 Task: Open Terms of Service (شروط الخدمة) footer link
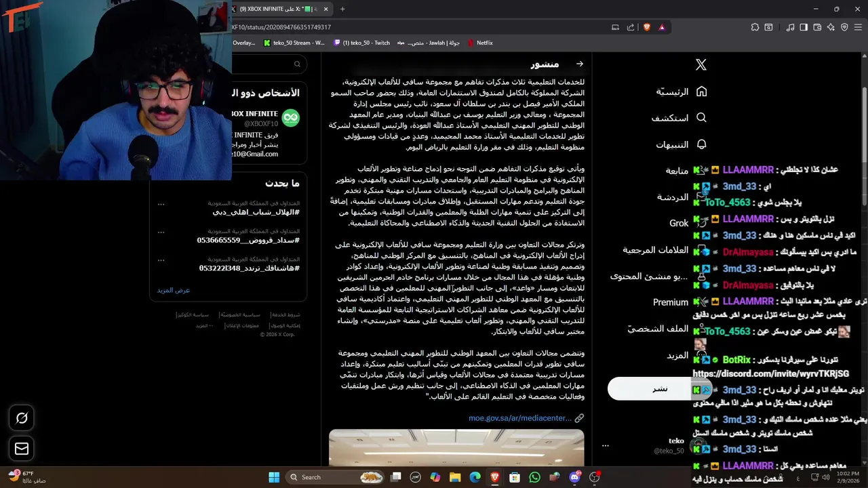(285, 314)
